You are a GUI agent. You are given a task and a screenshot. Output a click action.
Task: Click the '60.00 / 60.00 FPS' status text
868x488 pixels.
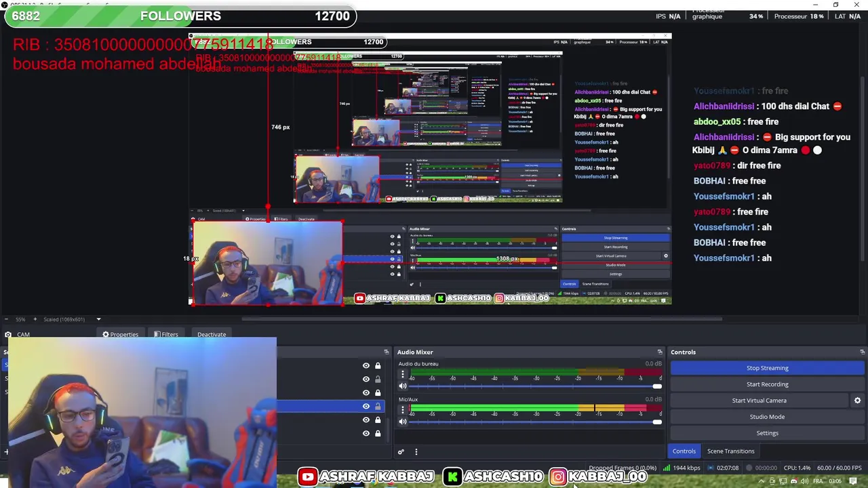click(839, 468)
